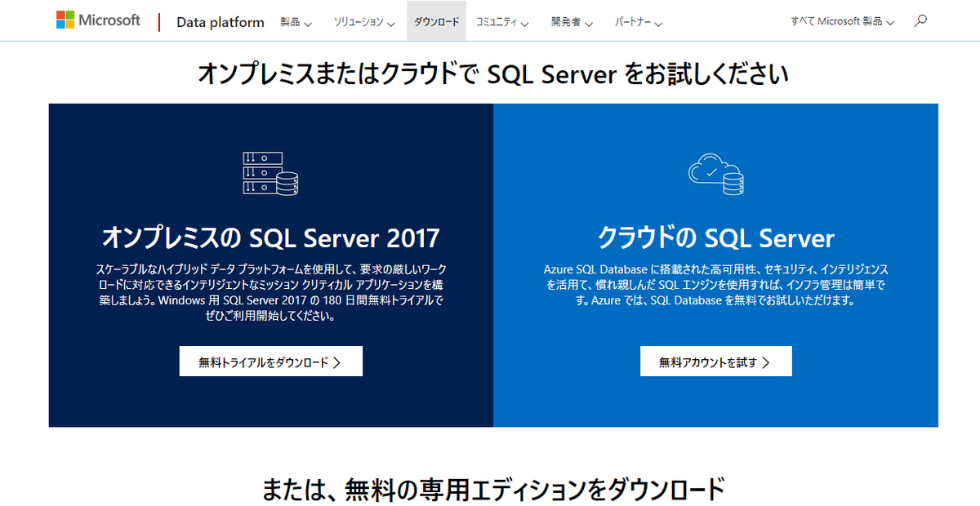Viewport: 980px width, 506px height.
Task: Open the すべて Microsoft 製品 dropdown
Action: pos(842,22)
